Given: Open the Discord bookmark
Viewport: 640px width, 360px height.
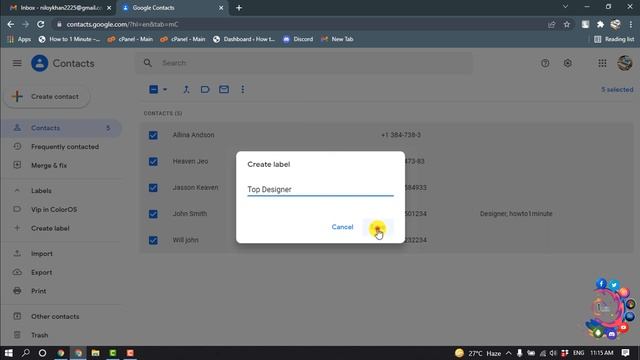Looking at the screenshot, I should click(x=298, y=39).
